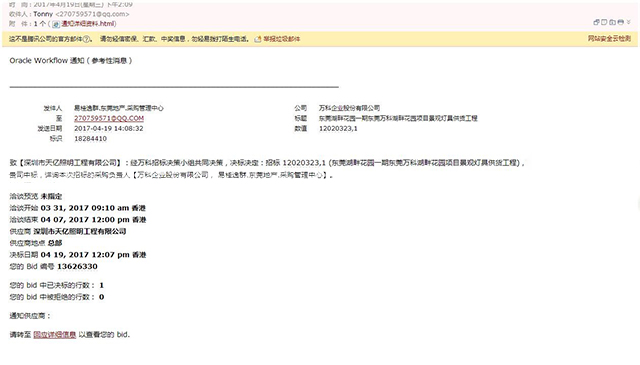The width and height of the screenshot is (640, 365).
Task: Click the send date 2017-04-19 14:08:32
Action: [109, 129]
